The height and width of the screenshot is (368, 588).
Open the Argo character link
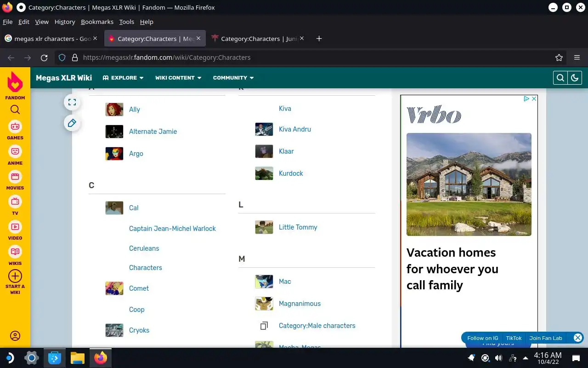pyautogui.click(x=136, y=154)
